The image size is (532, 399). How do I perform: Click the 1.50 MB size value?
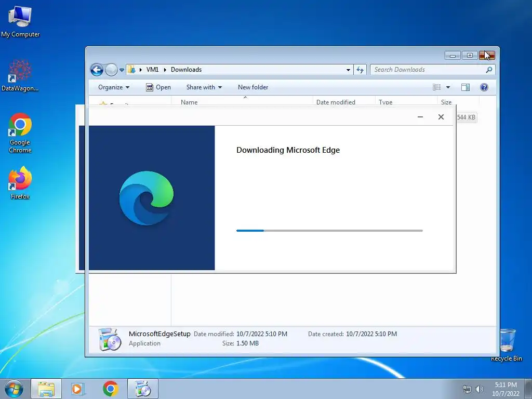click(x=247, y=343)
